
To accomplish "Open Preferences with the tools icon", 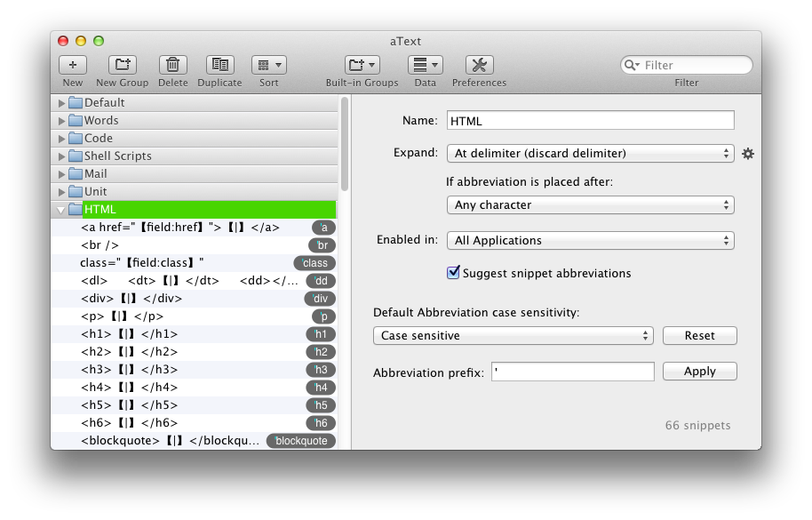I will tap(480, 65).
